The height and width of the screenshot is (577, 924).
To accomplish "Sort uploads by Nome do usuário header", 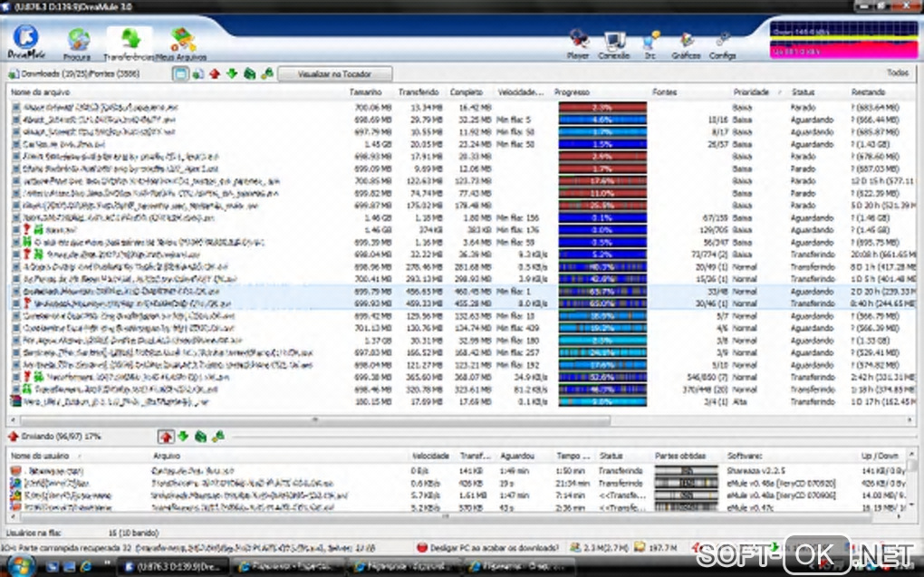I will [41, 456].
